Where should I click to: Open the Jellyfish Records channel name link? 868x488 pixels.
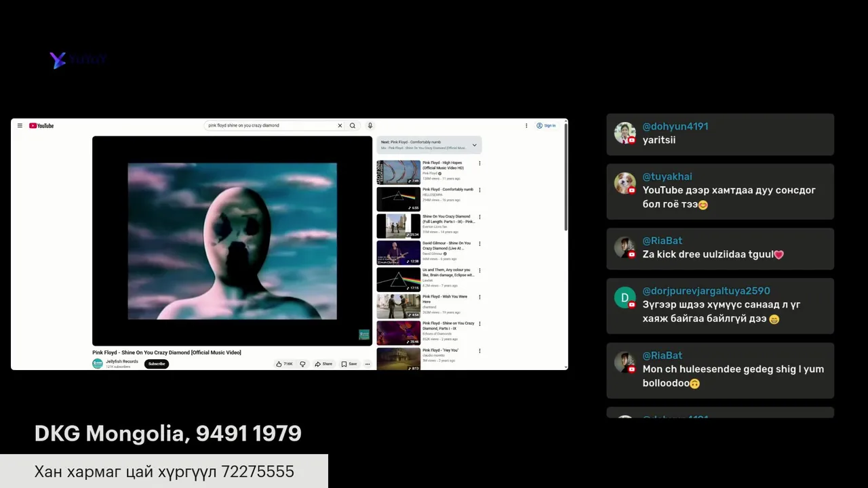[122, 362]
